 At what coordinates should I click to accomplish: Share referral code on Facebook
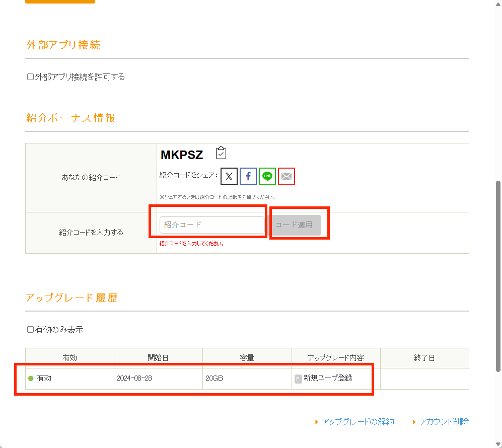(x=248, y=176)
